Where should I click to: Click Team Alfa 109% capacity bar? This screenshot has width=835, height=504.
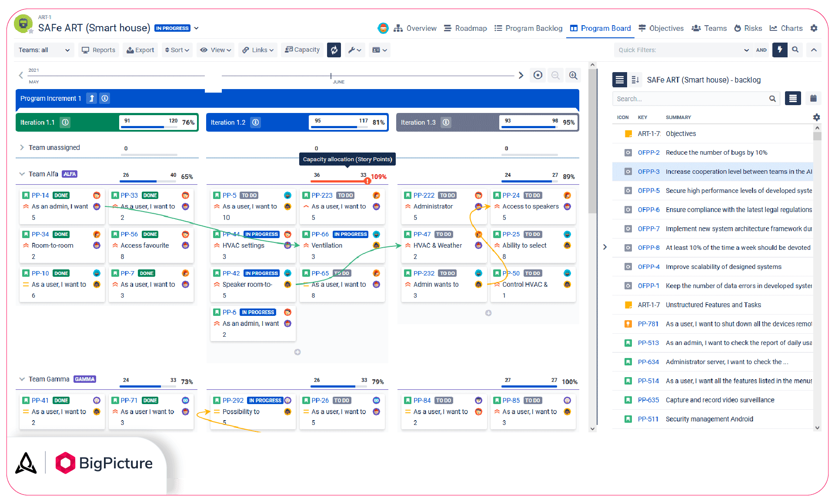tap(339, 181)
